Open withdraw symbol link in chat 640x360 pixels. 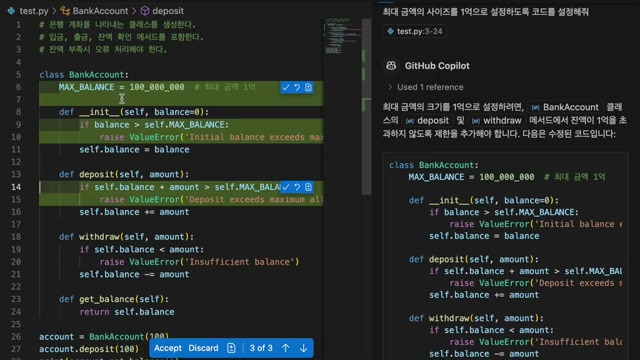click(x=496, y=121)
